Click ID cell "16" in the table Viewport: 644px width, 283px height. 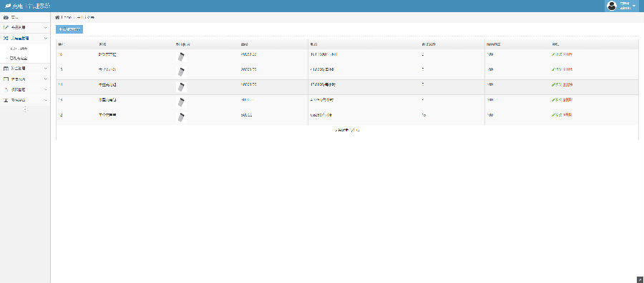60,54
